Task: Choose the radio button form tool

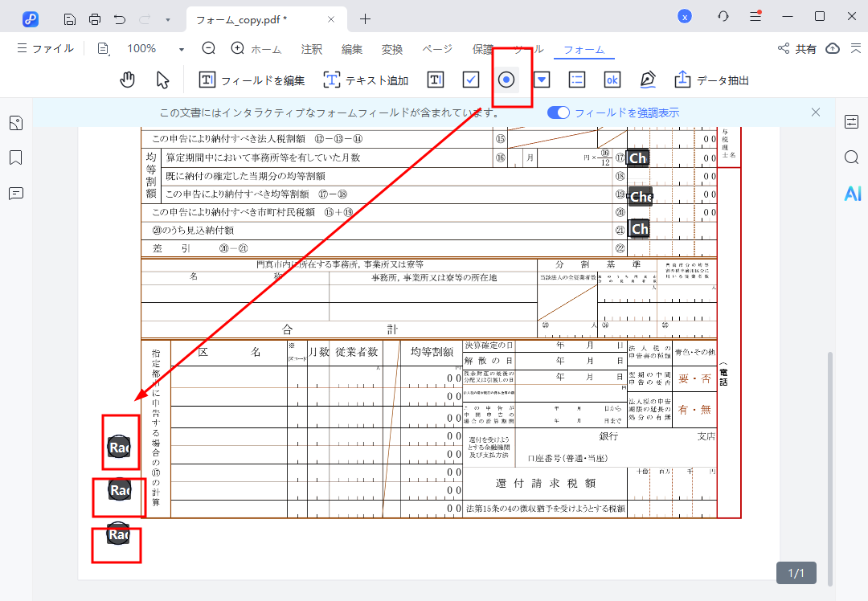Action: (506, 80)
